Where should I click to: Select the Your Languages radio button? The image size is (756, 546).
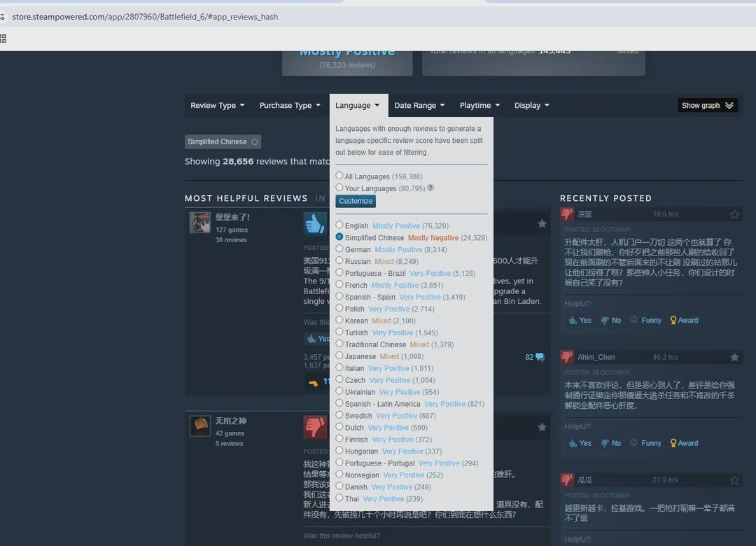(339, 188)
